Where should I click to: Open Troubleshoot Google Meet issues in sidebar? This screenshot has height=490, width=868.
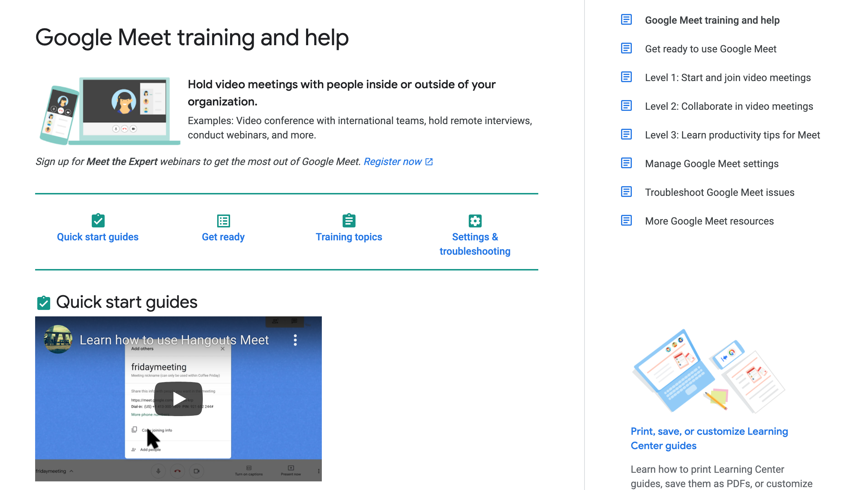click(720, 192)
